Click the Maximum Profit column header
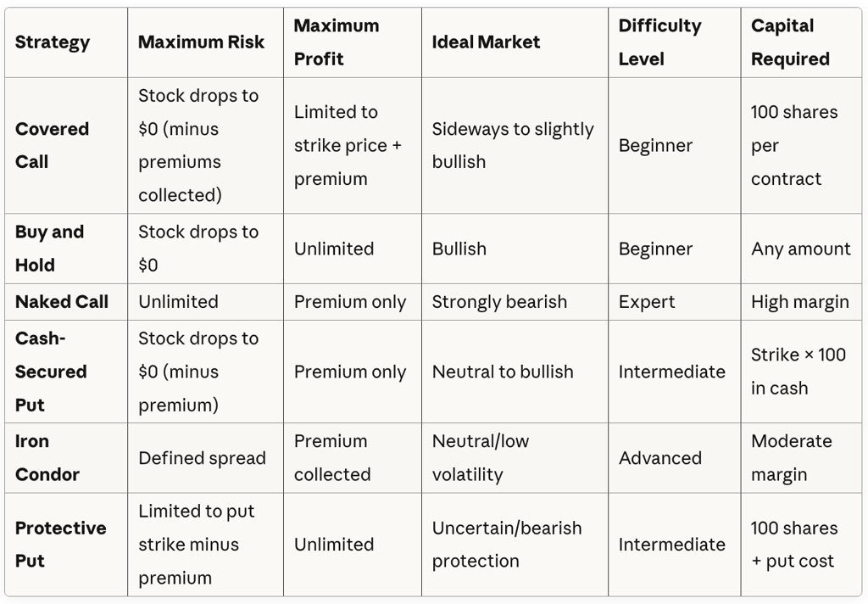The image size is (868, 604). (x=337, y=42)
